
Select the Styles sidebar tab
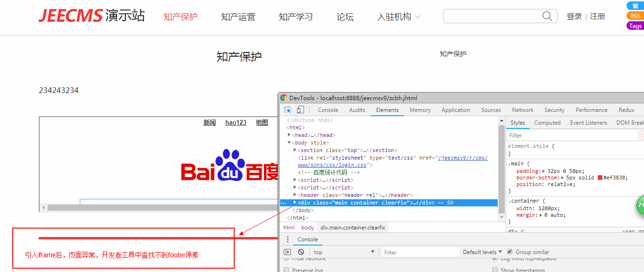point(517,123)
